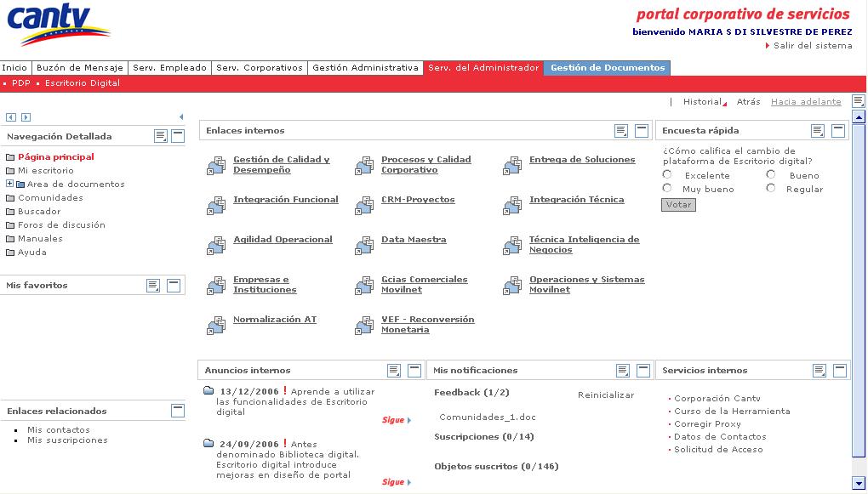This screenshot has height=494, width=868.
Task: Open options menu icon of Encuesta rápida panel
Action: pos(818,131)
